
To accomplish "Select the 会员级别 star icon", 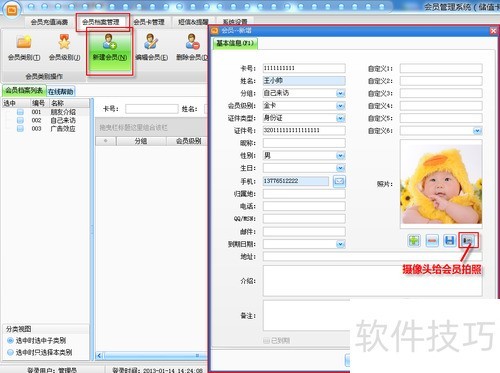I will (x=64, y=42).
